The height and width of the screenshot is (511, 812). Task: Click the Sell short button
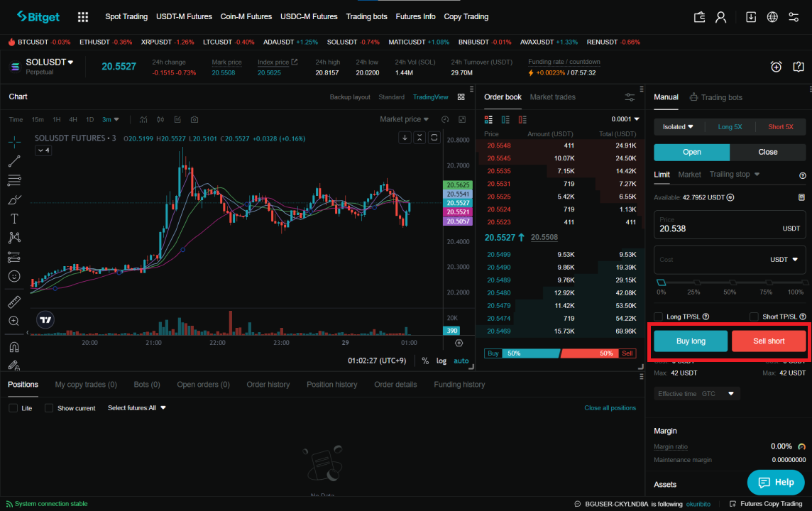(x=769, y=341)
